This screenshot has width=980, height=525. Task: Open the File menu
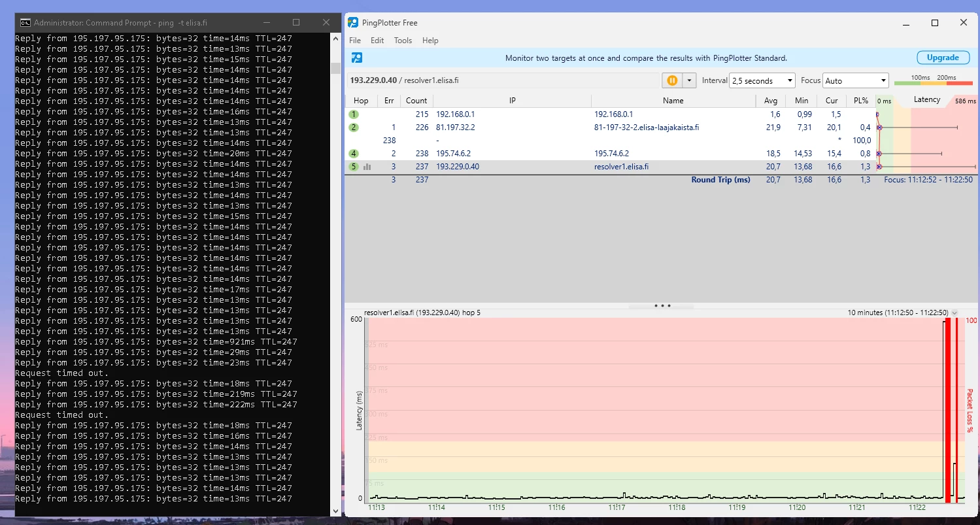[355, 41]
